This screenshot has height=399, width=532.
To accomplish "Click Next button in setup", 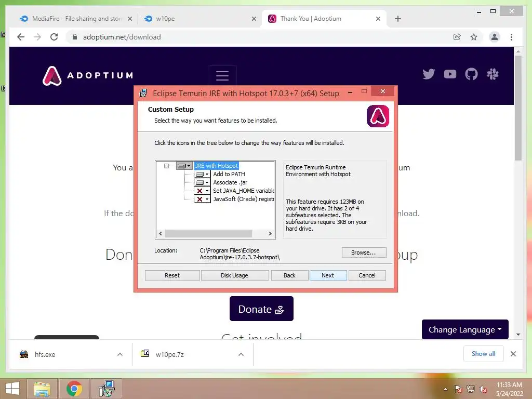I will coord(328,275).
